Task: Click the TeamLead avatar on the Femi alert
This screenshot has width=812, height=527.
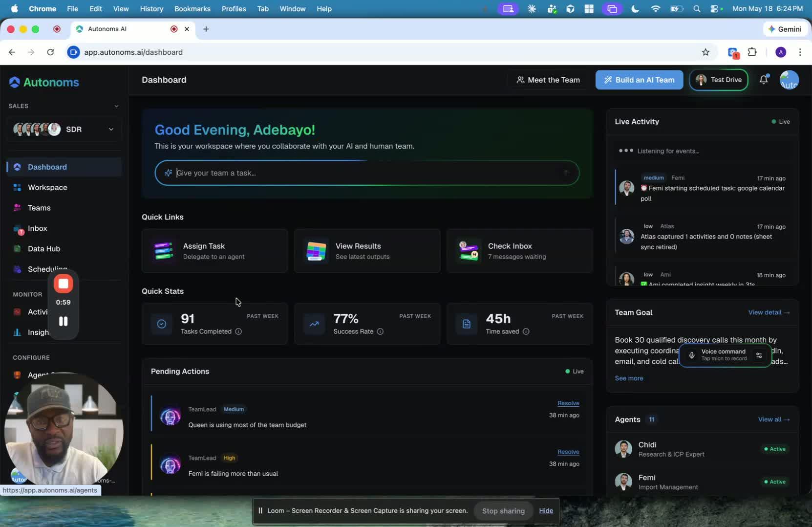Action: pyautogui.click(x=170, y=465)
